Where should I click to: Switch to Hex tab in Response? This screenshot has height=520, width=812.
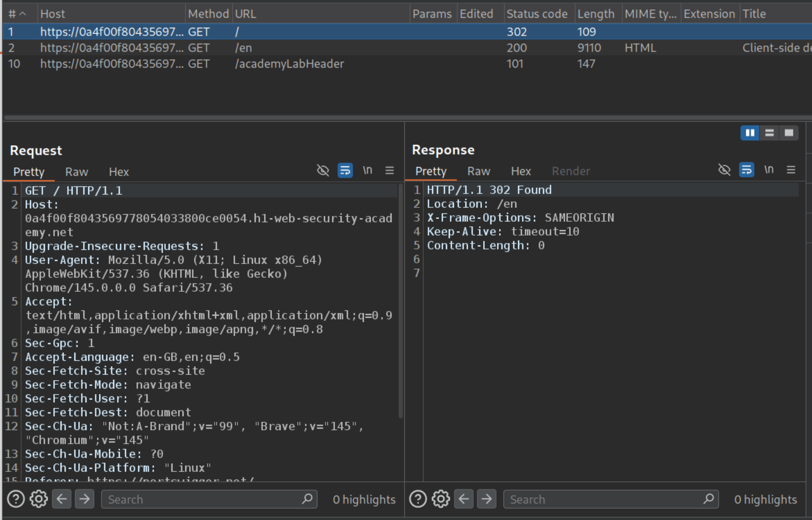pyautogui.click(x=520, y=171)
